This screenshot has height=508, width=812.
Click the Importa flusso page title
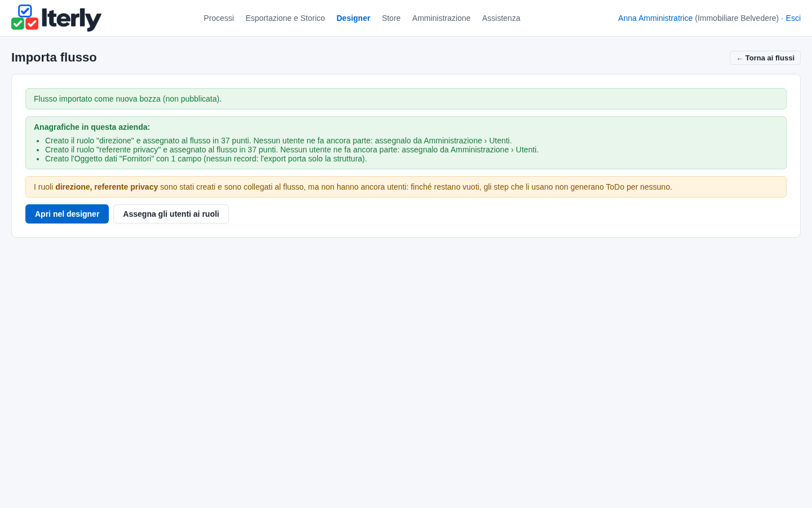54,58
